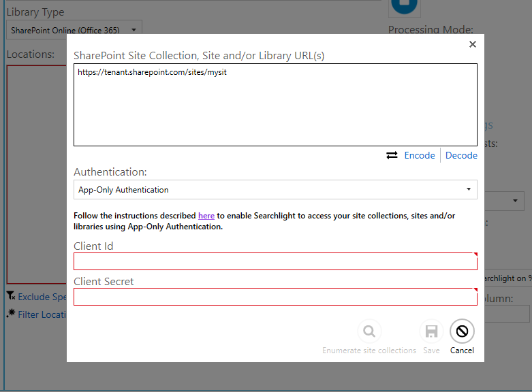Click the Enumerate site collections label
Image resolution: width=532 pixels, height=392 pixels.
(x=369, y=350)
